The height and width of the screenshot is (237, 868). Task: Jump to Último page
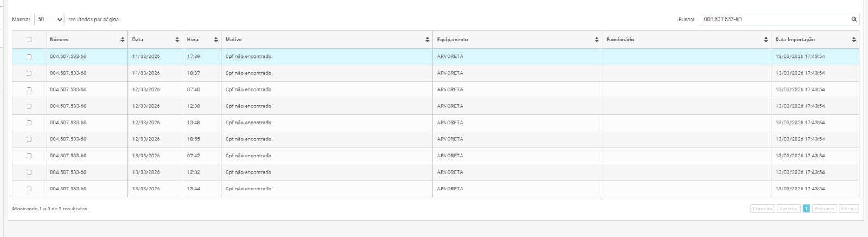pos(848,209)
